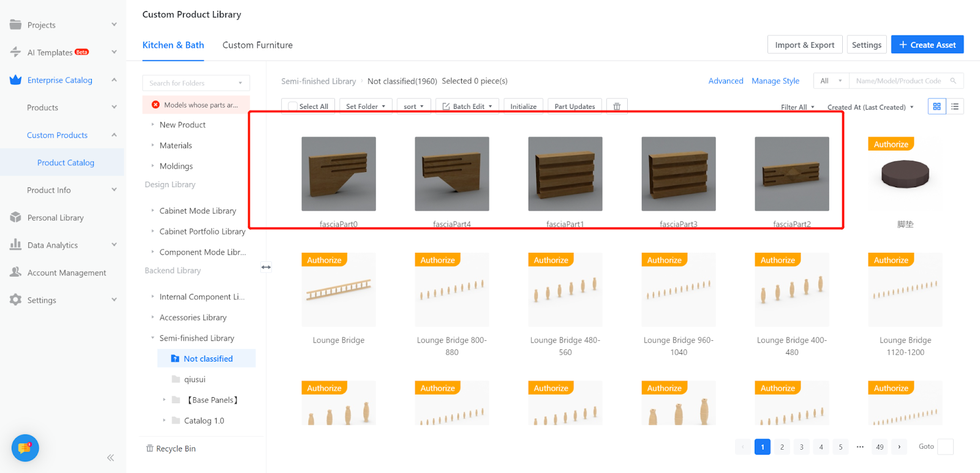This screenshot has width=980, height=473.
Task: Click the Create Asset button
Action: 927,45
